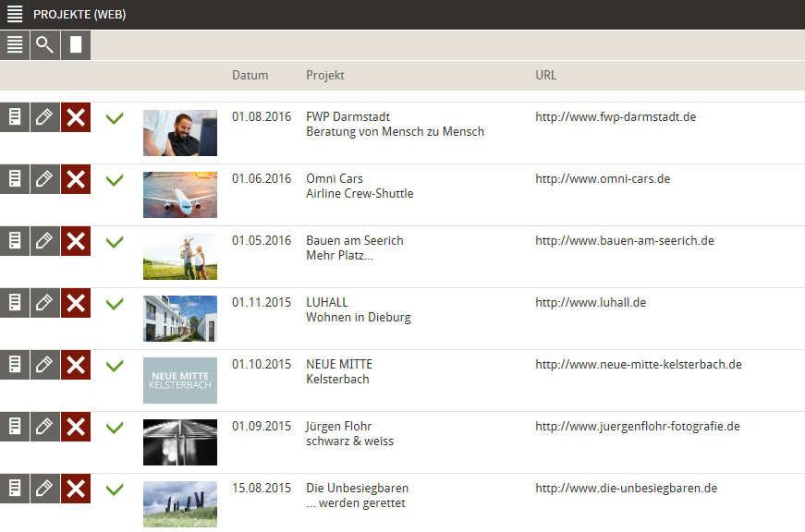Edit the FWP Darmstadt project with pencil
The width and height of the screenshot is (805, 532).
45,117
